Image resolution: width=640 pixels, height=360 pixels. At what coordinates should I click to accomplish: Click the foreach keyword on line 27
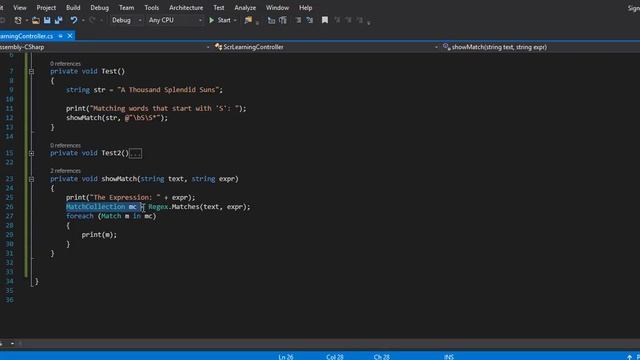[80, 216]
